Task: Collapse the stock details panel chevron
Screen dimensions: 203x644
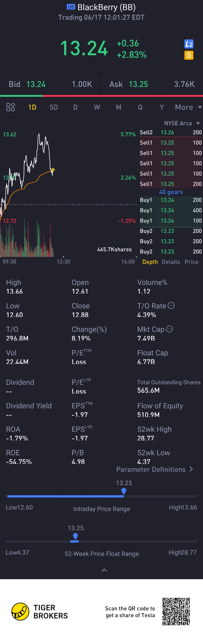Action: pyautogui.click(x=104, y=570)
